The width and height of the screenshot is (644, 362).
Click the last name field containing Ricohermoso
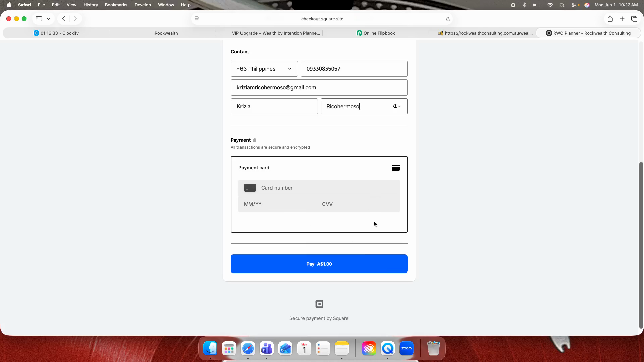[364, 106]
